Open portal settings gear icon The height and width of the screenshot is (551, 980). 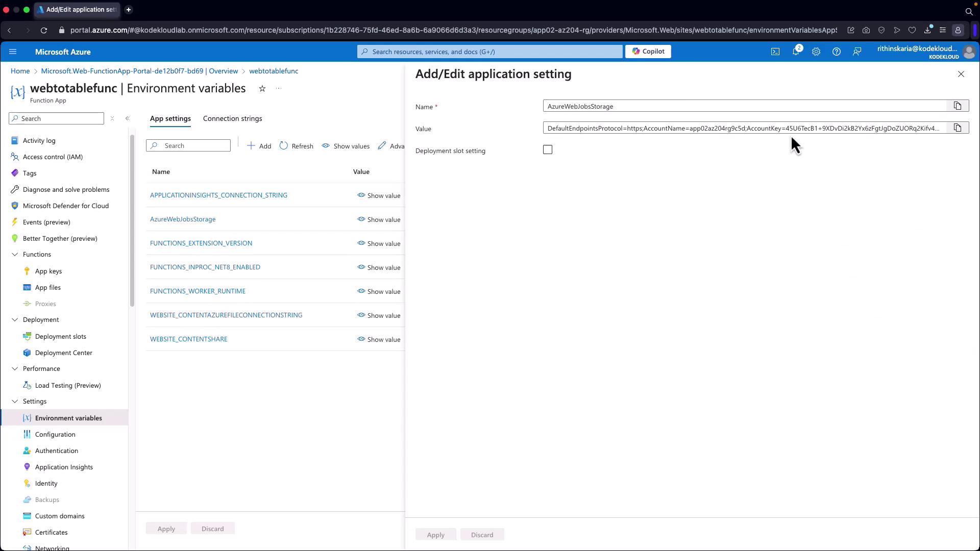(x=816, y=52)
